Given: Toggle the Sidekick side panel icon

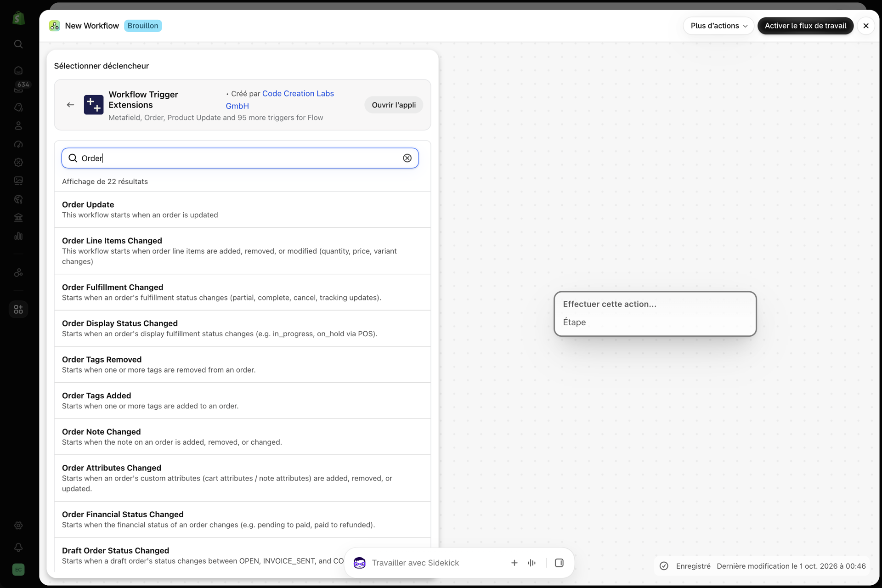Looking at the screenshot, I should (x=559, y=563).
